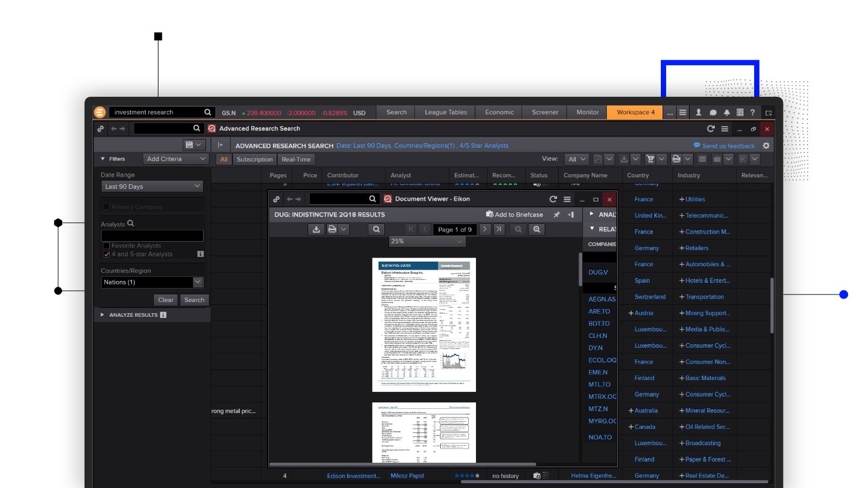Open the 25% zoom level dropdown
The image size is (868, 488).
[x=427, y=241]
